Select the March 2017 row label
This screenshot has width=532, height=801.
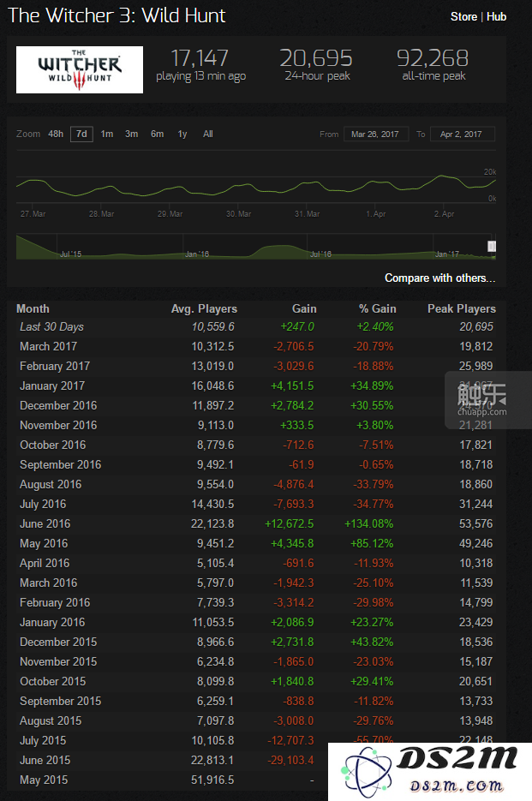49,346
